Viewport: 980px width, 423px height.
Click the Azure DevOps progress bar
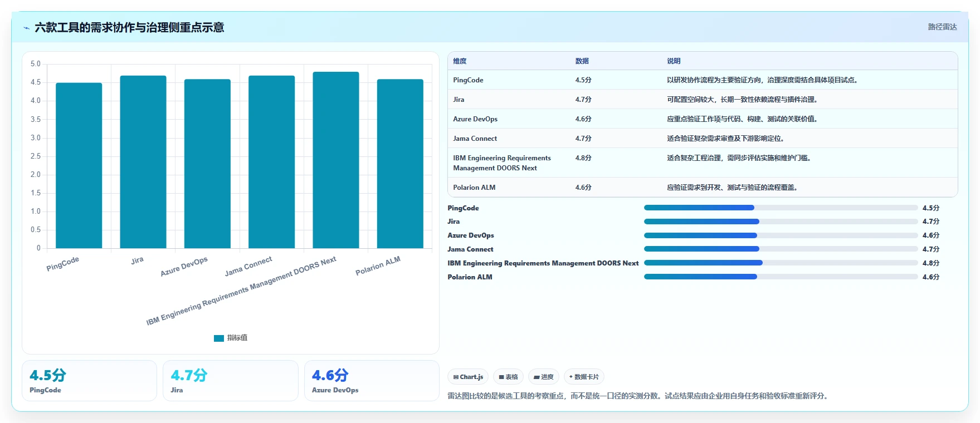coord(781,235)
